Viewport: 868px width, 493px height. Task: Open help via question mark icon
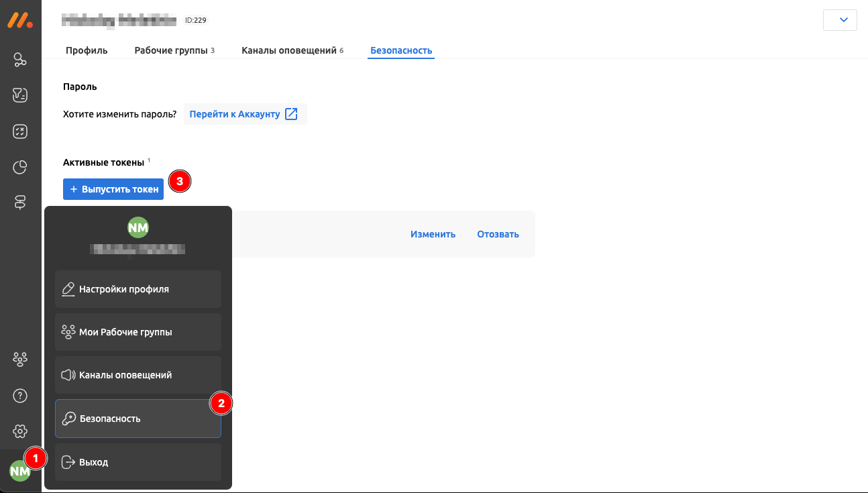[20, 396]
